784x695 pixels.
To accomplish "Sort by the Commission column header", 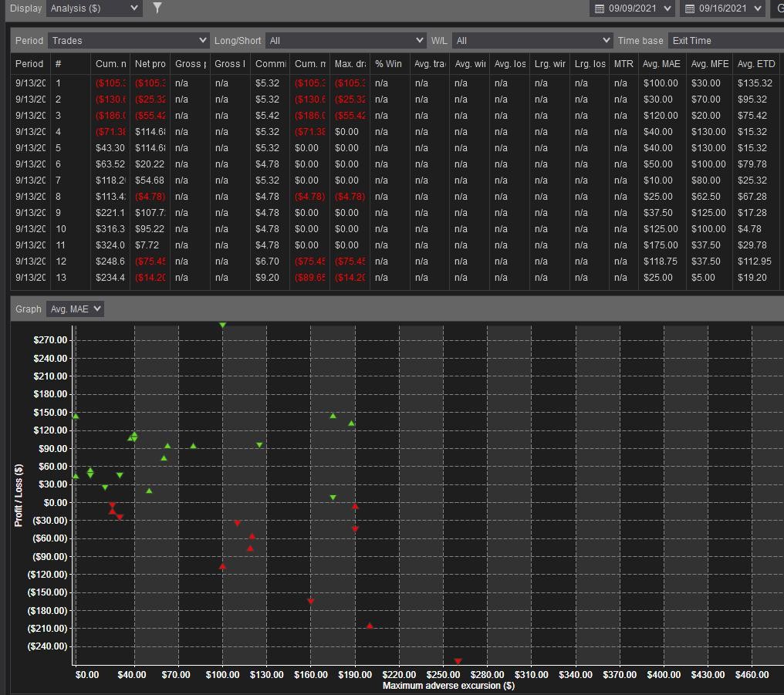I will [270, 63].
